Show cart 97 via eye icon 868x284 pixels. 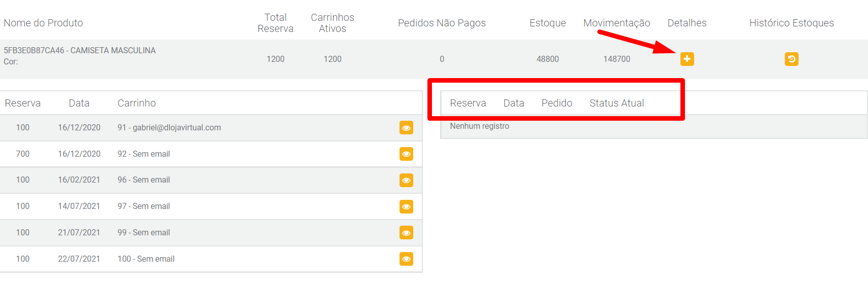coord(406,206)
